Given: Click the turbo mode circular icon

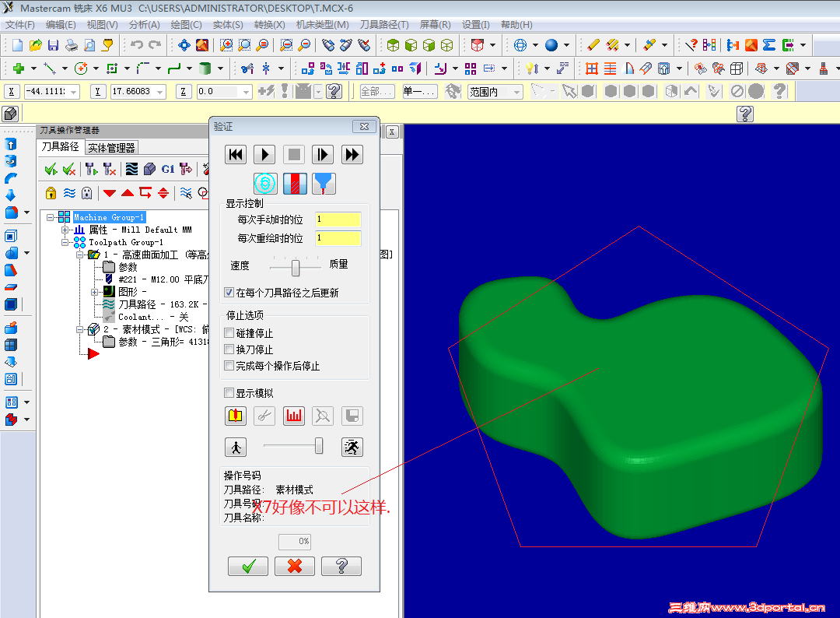Looking at the screenshot, I should tap(265, 184).
